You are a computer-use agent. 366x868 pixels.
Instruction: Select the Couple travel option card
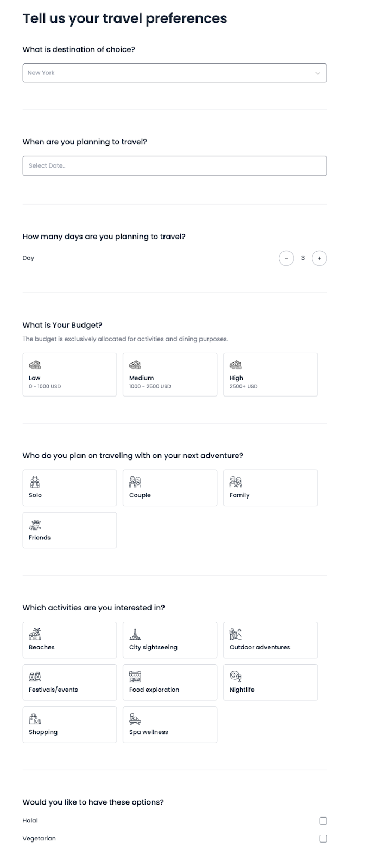pos(170,488)
